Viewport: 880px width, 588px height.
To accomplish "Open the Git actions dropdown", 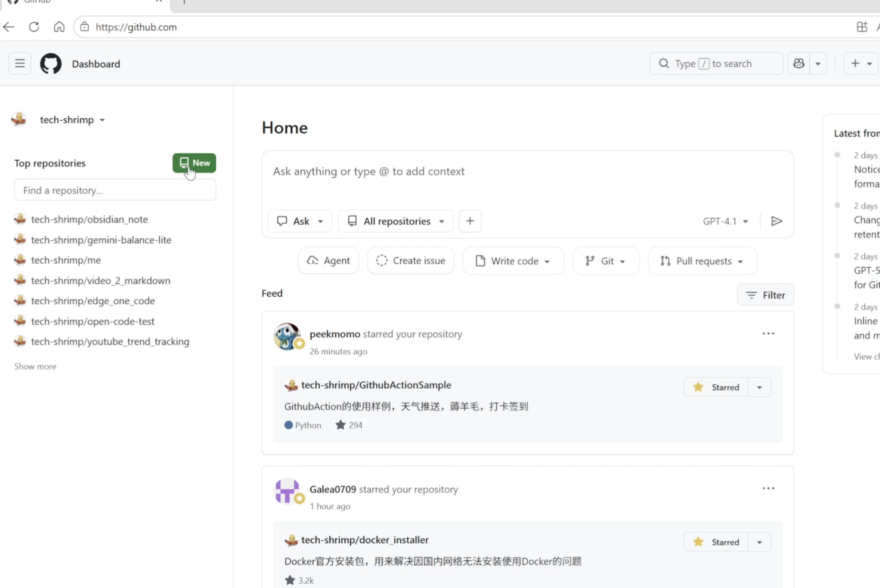I will pos(606,261).
